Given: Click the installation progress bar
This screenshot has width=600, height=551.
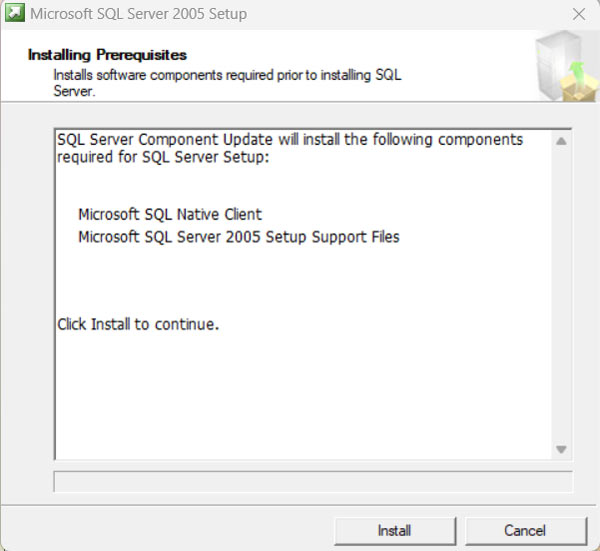Looking at the screenshot, I should click(312, 482).
